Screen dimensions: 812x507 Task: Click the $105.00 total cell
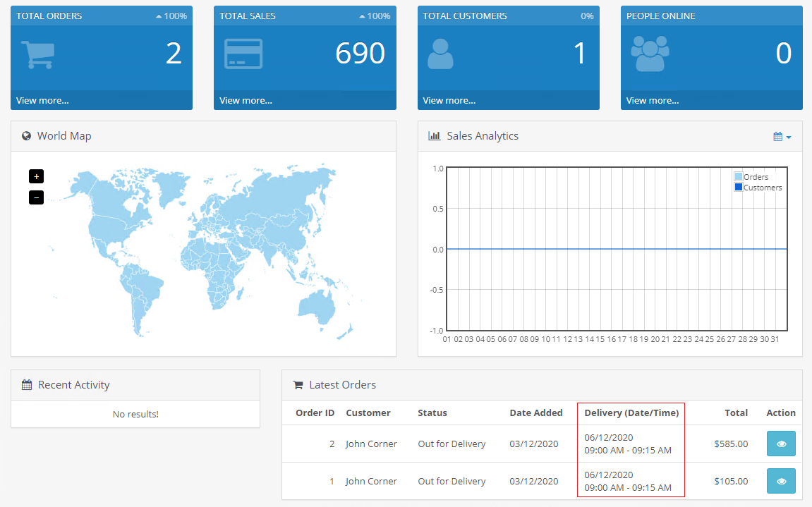[731, 481]
